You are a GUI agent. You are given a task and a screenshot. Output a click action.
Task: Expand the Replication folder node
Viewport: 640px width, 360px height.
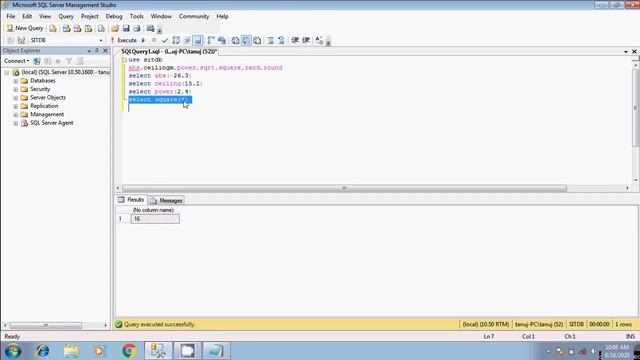(x=16, y=106)
